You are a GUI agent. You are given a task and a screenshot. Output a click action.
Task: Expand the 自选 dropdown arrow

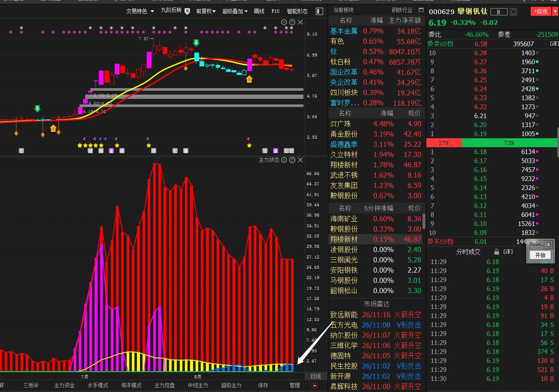coord(555,12)
